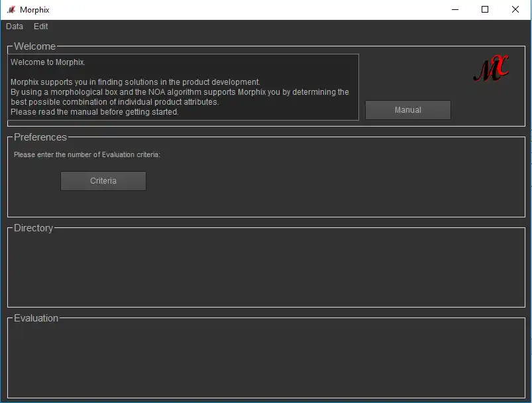
Task: Minimize the Morphix window
Action: click(x=455, y=9)
